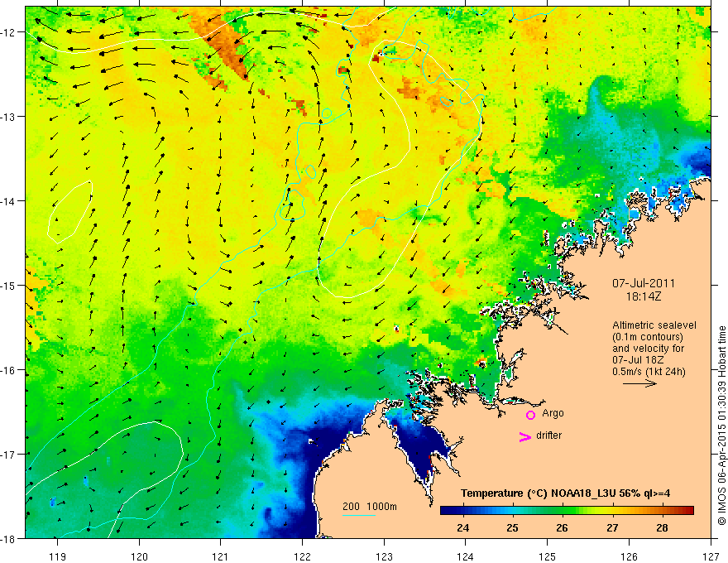This screenshot has width=728, height=563.
Task: Click longitude axis label 123
Action: tap(384, 556)
